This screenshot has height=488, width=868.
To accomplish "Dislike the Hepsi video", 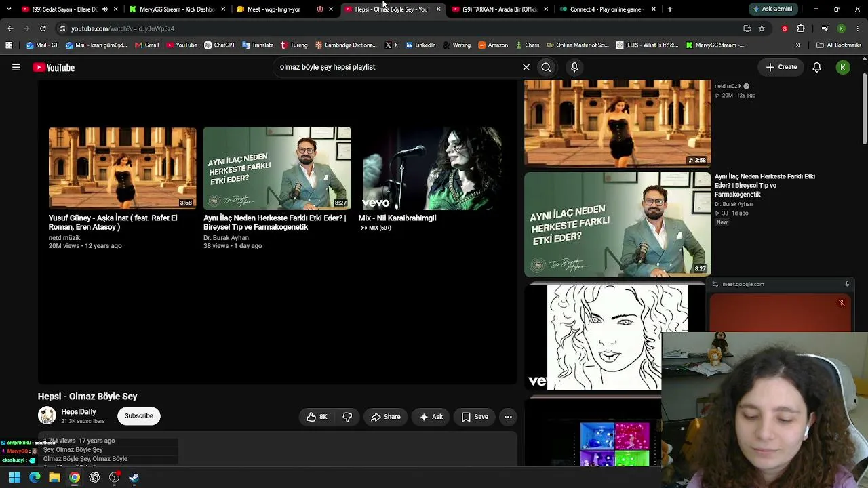I will coord(347,417).
